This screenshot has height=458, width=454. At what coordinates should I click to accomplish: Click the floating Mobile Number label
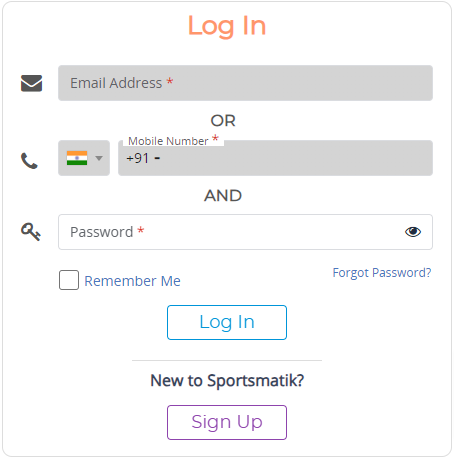[x=168, y=141]
